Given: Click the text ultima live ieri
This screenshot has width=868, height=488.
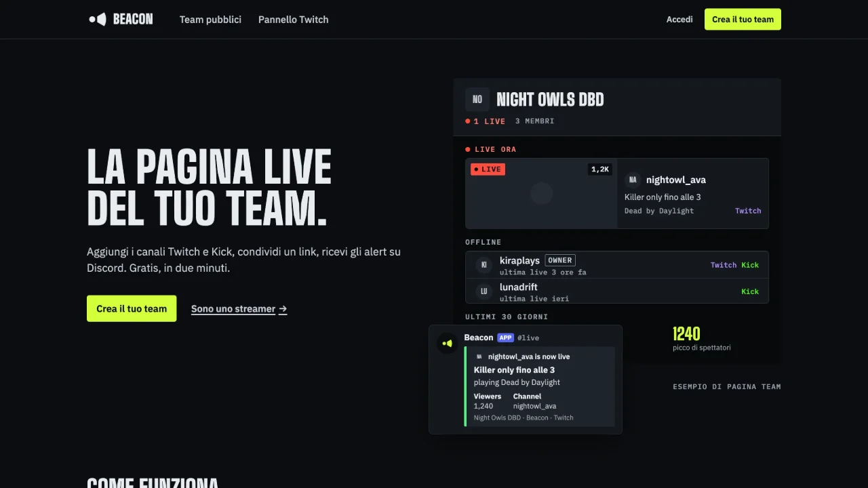Looking at the screenshot, I should (x=534, y=299).
